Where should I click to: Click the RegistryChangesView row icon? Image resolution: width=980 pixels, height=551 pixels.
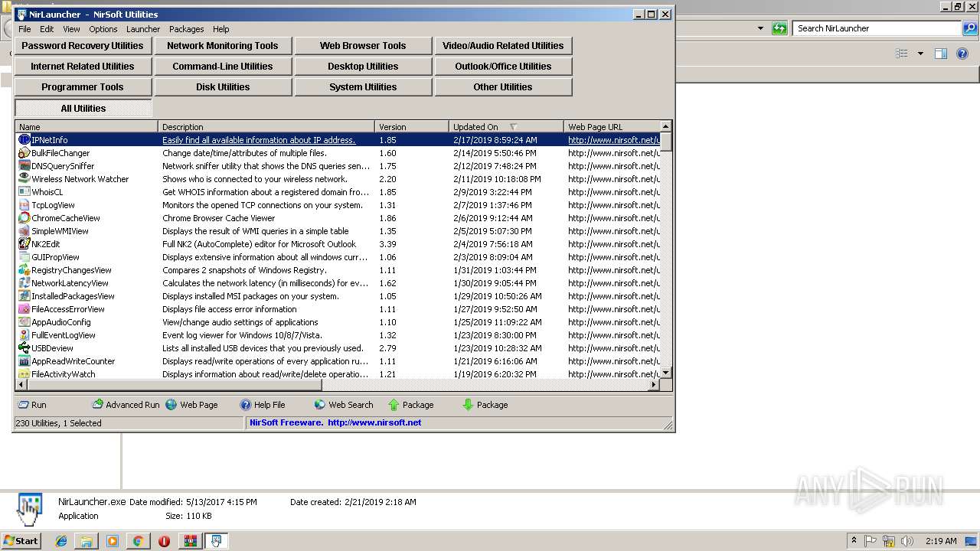coord(24,270)
